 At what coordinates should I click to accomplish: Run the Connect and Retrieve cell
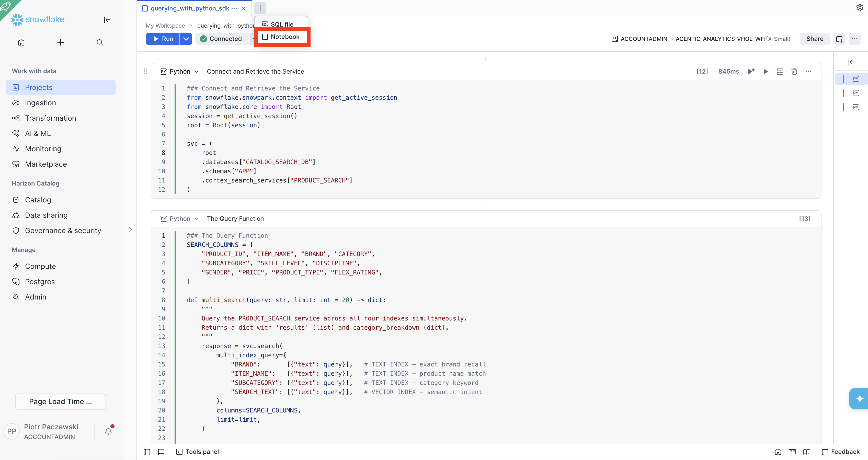pyautogui.click(x=766, y=72)
